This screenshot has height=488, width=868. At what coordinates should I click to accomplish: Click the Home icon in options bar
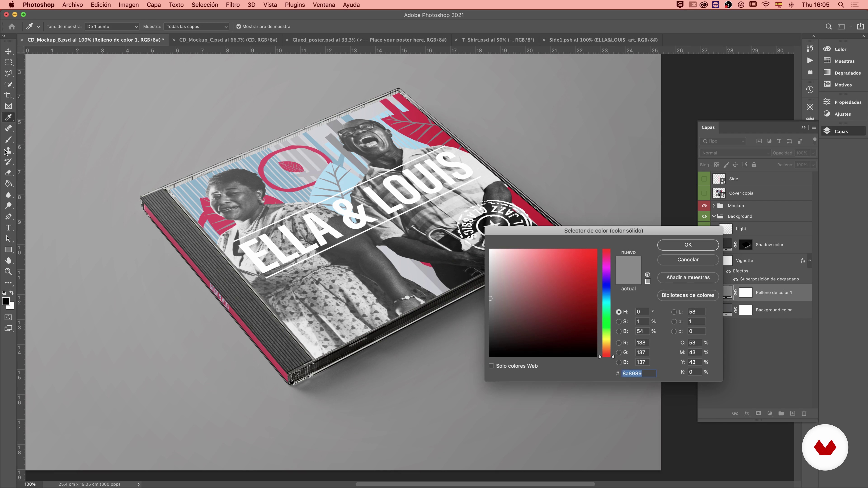point(12,27)
